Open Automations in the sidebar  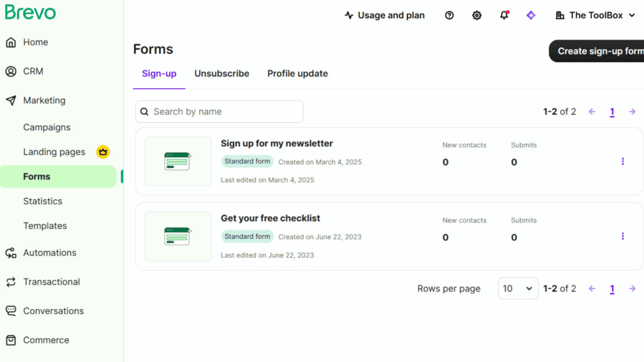[x=50, y=253]
